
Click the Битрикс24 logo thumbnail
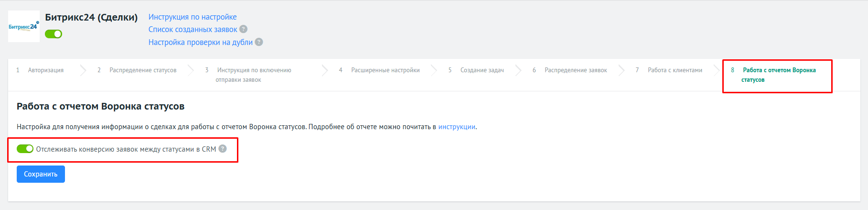tap(24, 26)
